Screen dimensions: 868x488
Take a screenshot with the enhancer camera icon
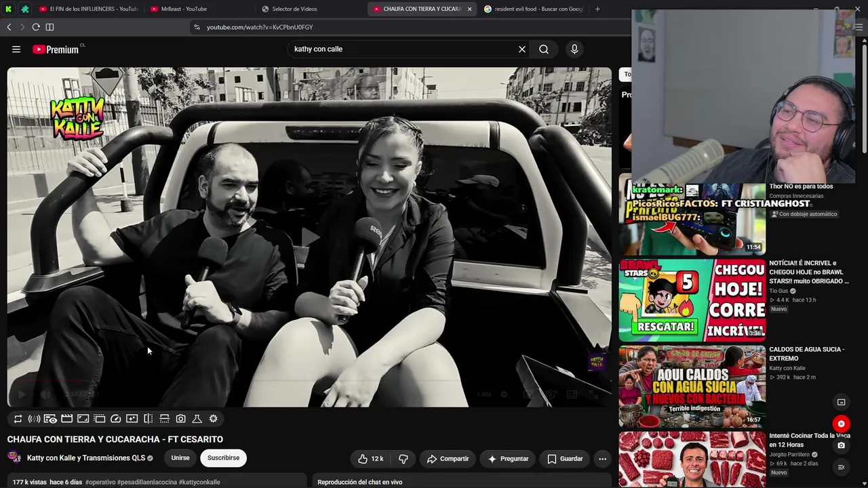point(180,419)
